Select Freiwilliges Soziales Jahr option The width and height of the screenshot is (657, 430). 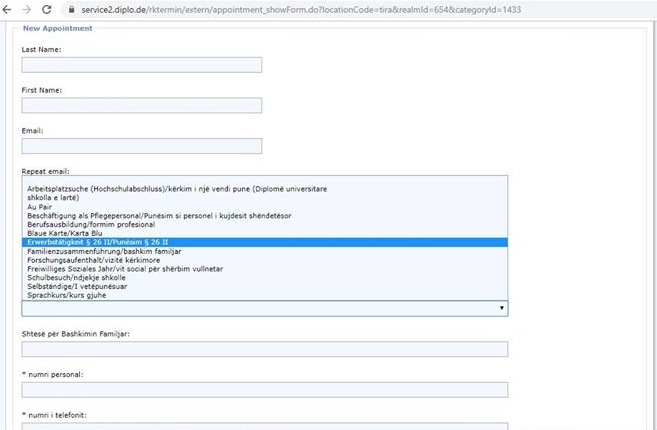pos(265,269)
